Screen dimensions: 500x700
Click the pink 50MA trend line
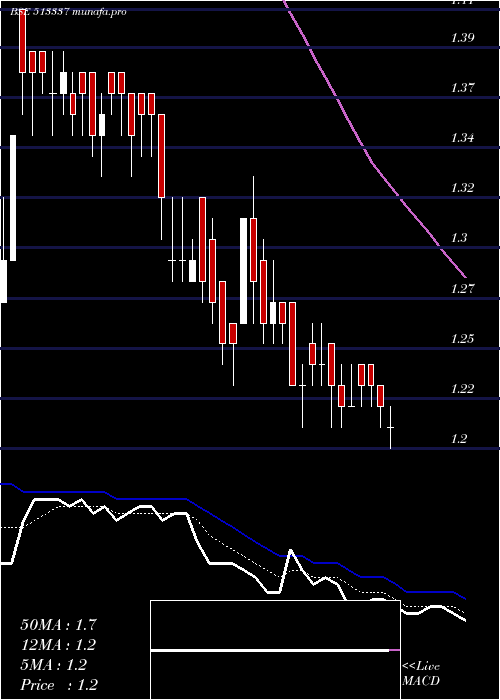(x=371, y=161)
